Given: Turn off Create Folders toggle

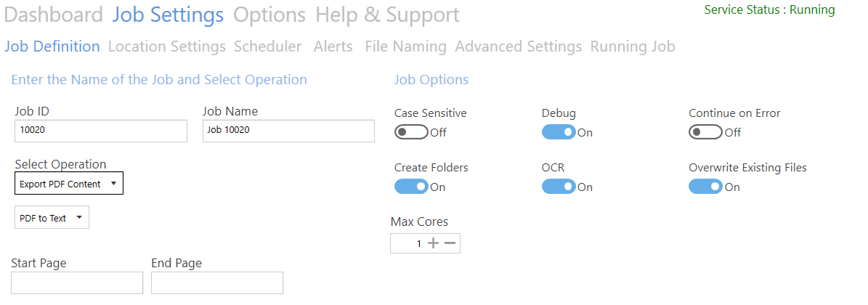Looking at the screenshot, I should click(x=411, y=187).
